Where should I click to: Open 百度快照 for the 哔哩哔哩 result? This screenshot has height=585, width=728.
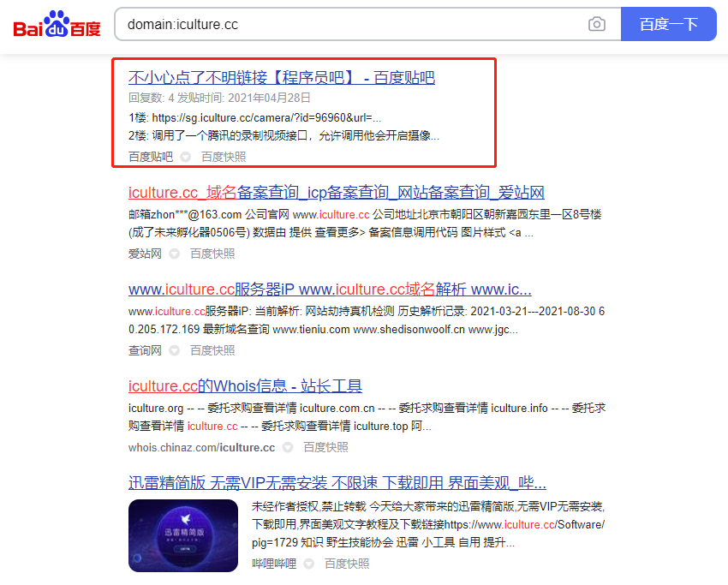(x=347, y=564)
